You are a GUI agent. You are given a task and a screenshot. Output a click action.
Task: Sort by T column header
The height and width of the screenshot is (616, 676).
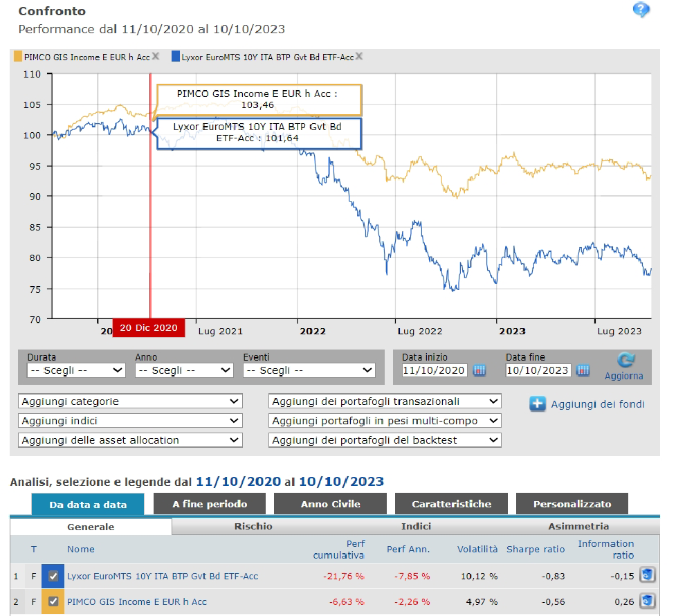[x=34, y=549]
